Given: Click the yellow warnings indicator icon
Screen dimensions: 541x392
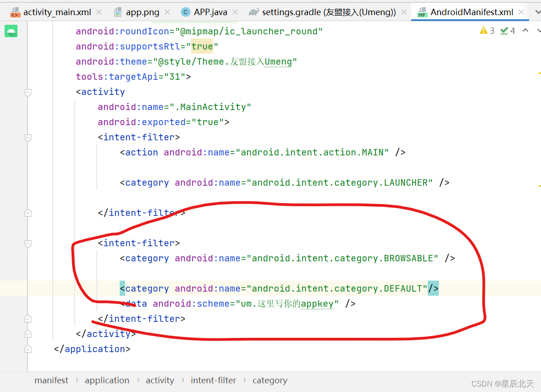Looking at the screenshot, I should coord(484,31).
